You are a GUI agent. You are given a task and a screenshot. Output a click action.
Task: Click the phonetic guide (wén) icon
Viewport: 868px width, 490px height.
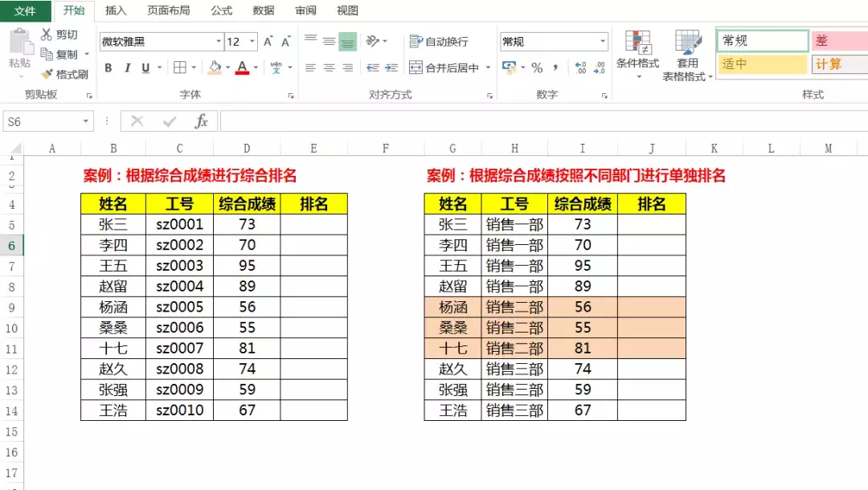click(276, 67)
